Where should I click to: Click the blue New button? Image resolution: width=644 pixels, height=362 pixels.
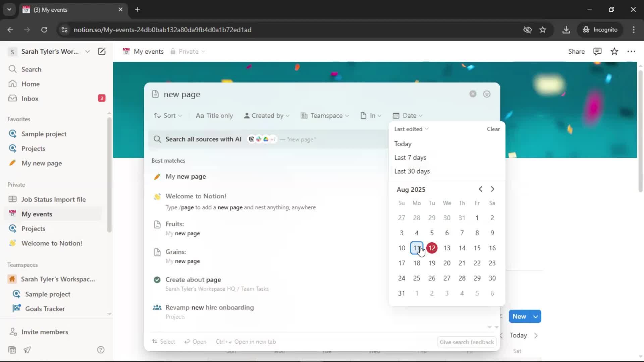519,317
